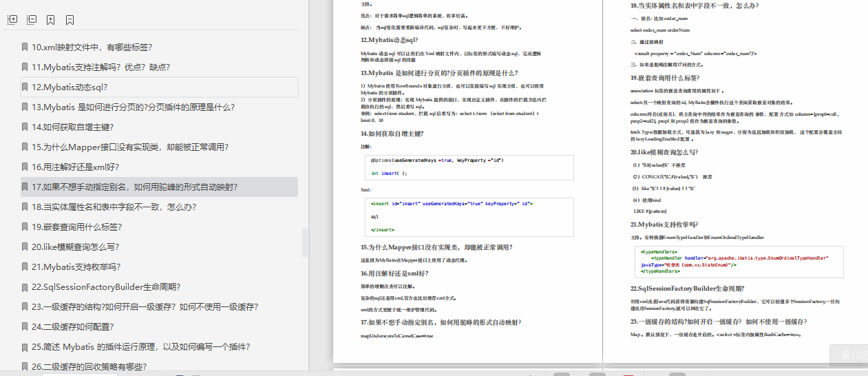
Task: Click the '@Options(useGeneratedKeys =true...' code line
Action: [437, 160]
